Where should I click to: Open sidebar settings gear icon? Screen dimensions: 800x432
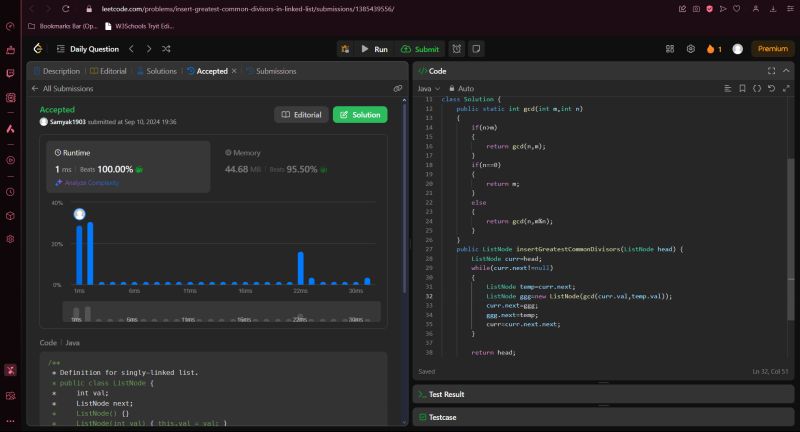click(x=10, y=239)
